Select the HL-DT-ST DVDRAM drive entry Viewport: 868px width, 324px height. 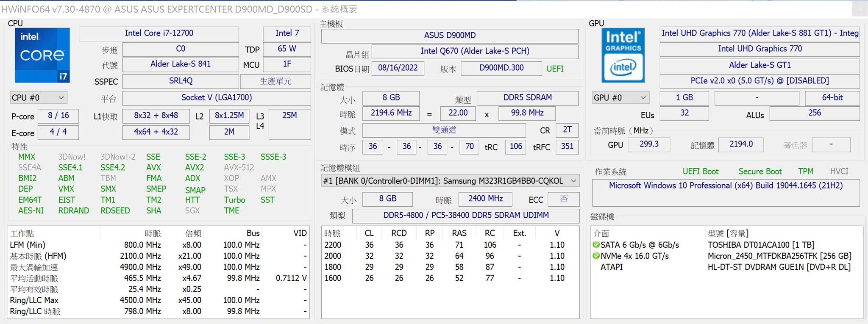[x=779, y=267]
